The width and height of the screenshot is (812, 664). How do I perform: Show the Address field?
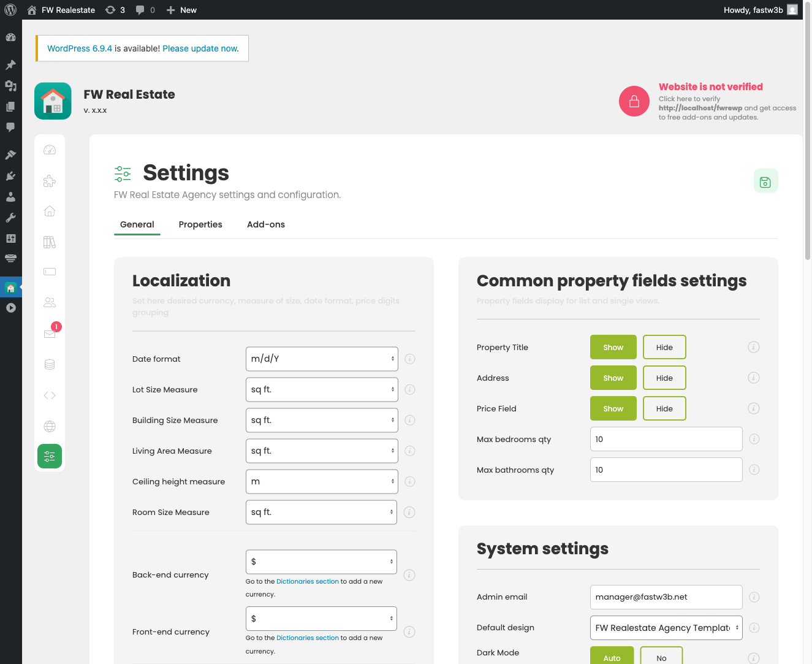[613, 378]
